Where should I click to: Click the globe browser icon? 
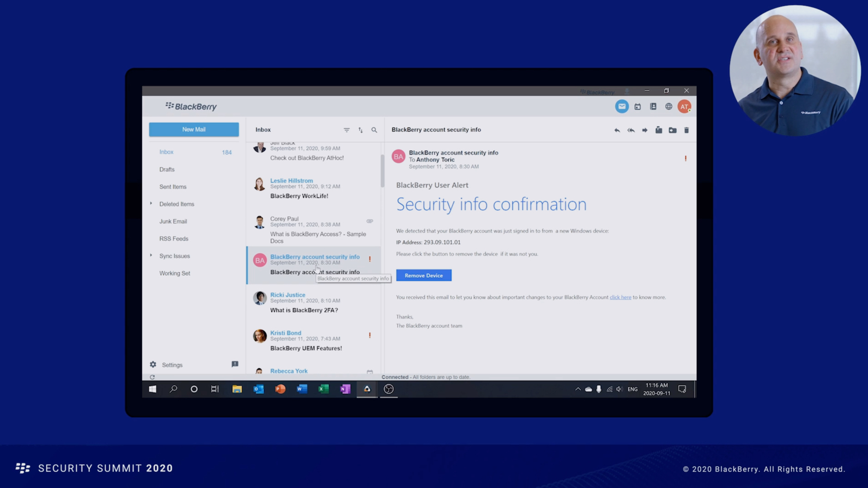669,107
